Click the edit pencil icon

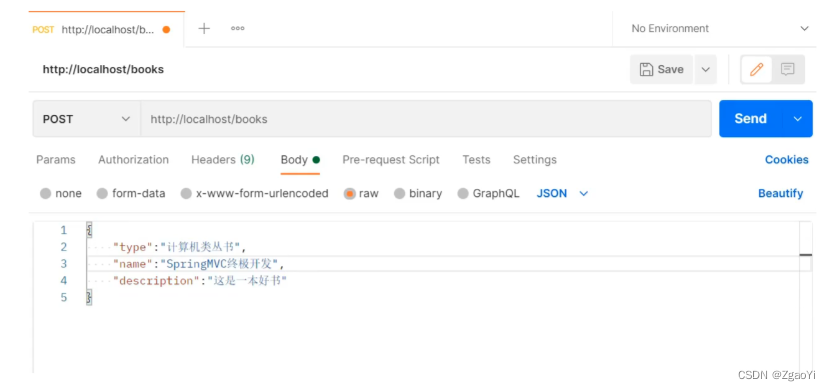point(756,69)
